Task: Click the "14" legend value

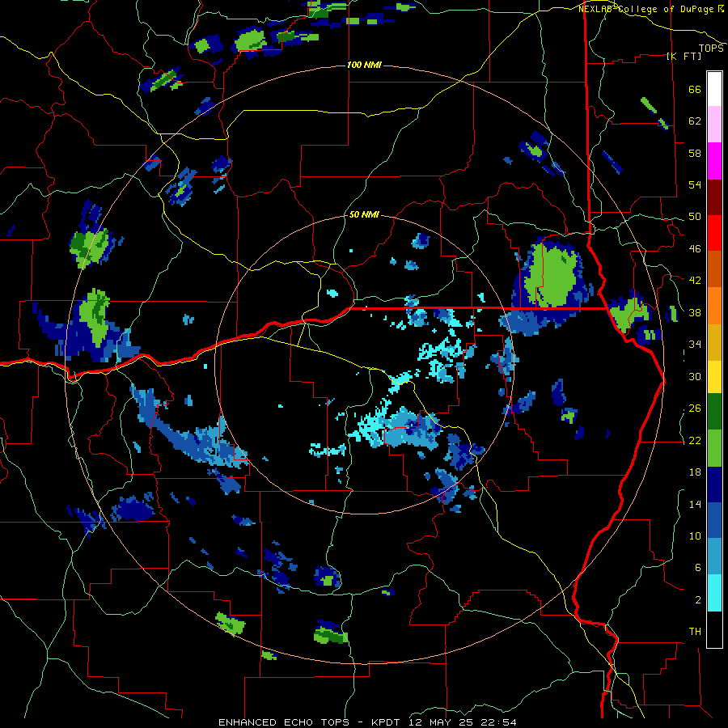Action: click(695, 504)
